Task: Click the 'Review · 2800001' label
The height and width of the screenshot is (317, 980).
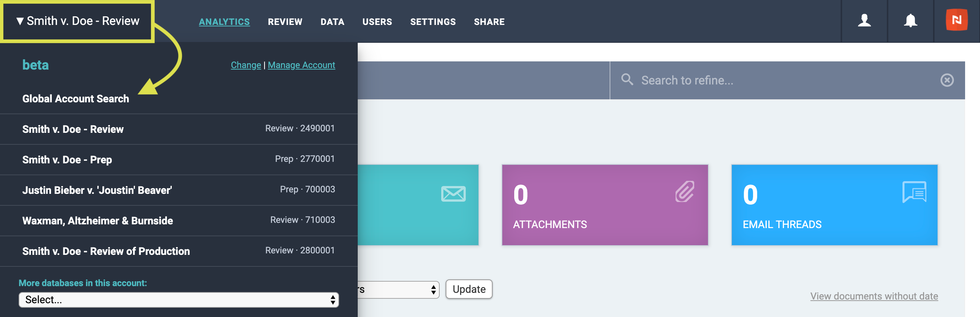Action: point(300,250)
